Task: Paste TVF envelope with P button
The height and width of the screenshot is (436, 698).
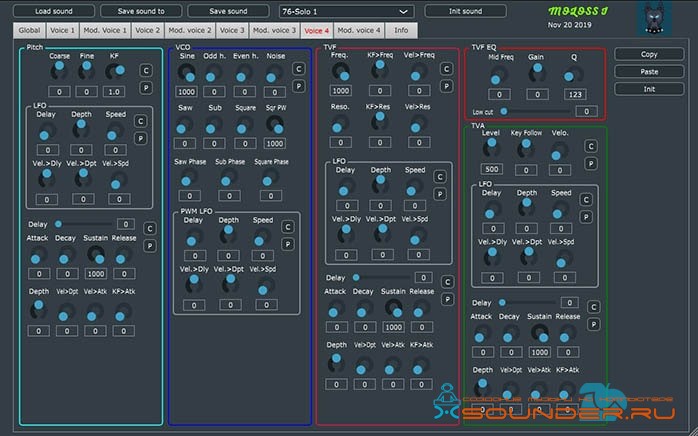Action: (x=447, y=299)
